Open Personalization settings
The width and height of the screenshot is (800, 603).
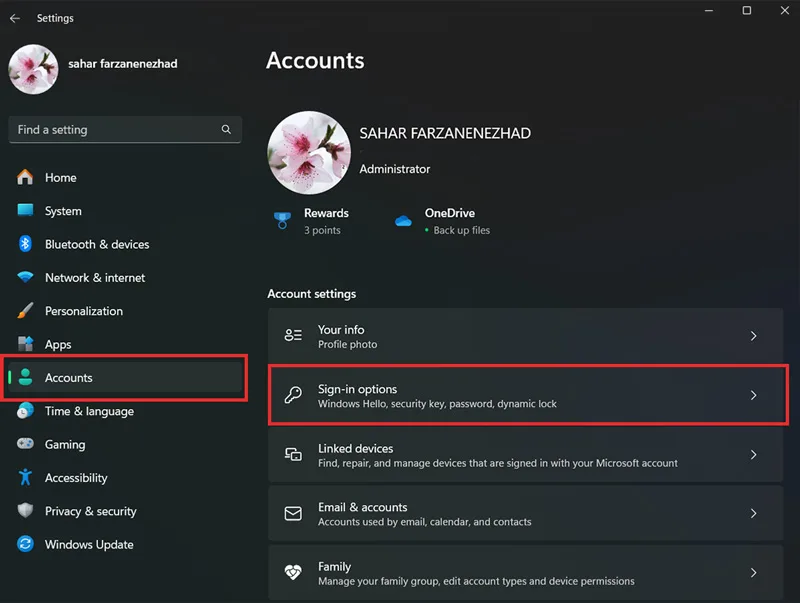pos(125,311)
